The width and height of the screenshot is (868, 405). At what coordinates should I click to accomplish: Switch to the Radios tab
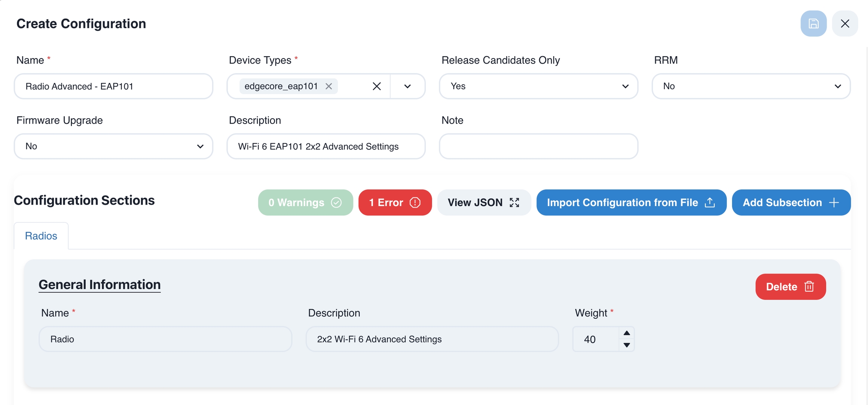[x=41, y=236]
